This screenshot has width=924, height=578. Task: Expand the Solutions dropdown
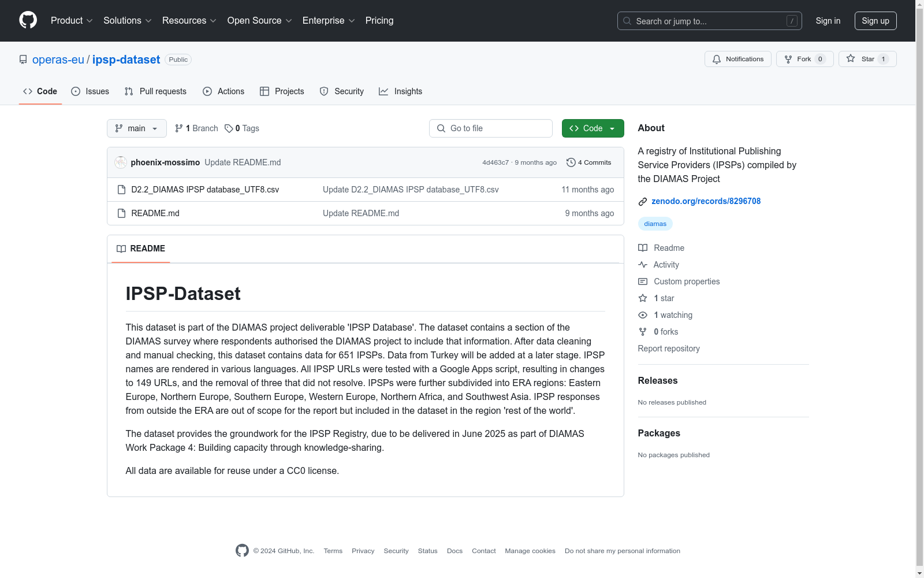128,21
